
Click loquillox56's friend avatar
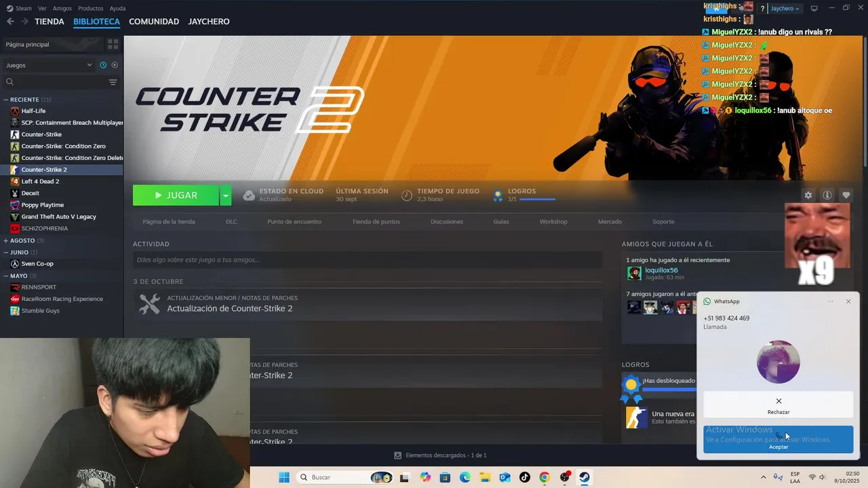point(634,273)
